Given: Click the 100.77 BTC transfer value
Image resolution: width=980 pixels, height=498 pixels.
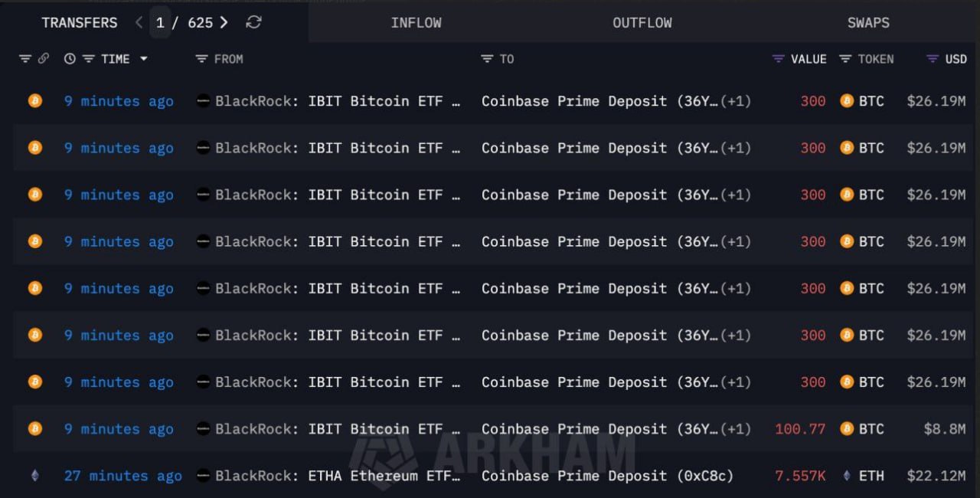Looking at the screenshot, I should tap(800, 429).
